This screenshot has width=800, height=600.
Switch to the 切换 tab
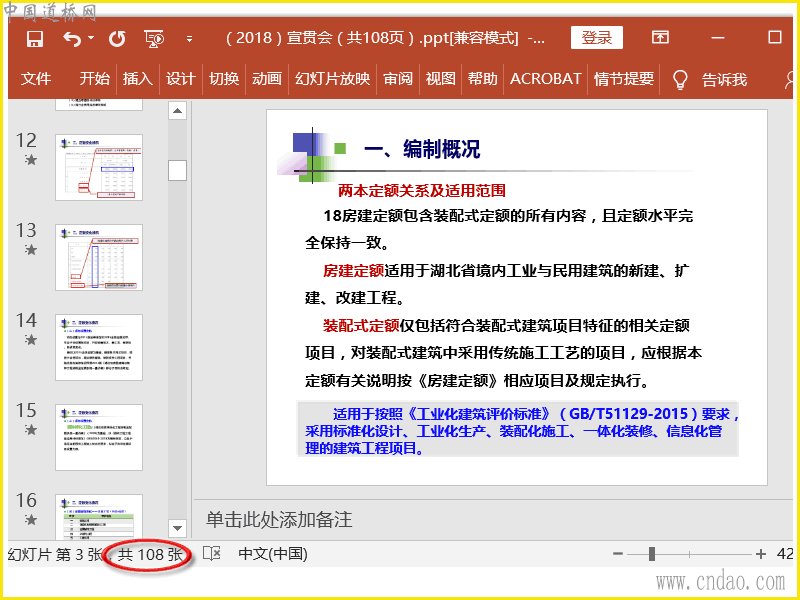coord(224,79)
